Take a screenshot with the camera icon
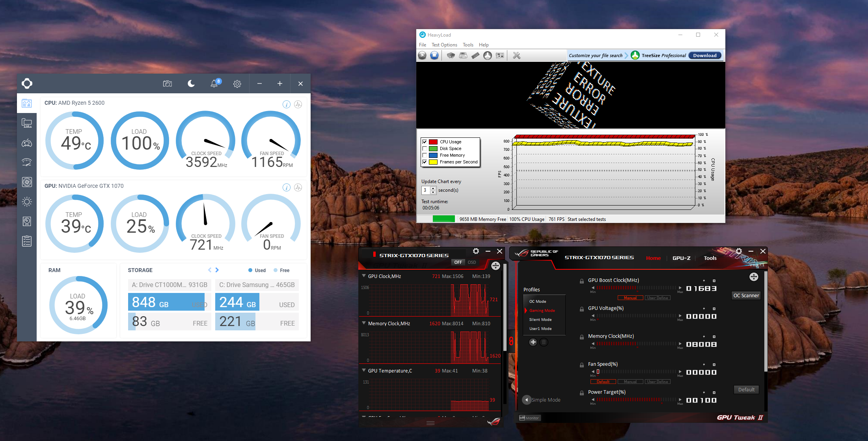The image size is (868, 441). point(168,83)
